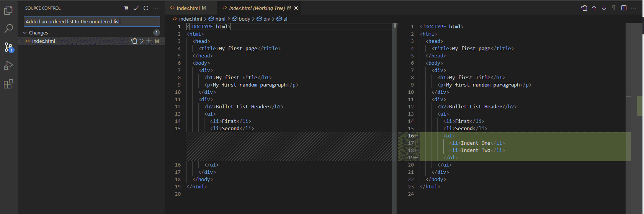The width and height of the screenshot is (644, 214).
Task: Toggle whitespace trimming paragraph icon
Action: [614, 8]
